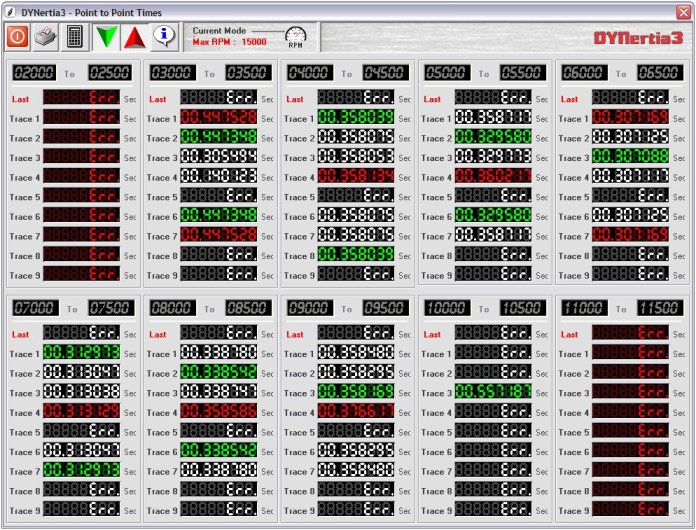Click Trace 1 green time in 04000 panel

pyautogui.click(x=355, y=118)
